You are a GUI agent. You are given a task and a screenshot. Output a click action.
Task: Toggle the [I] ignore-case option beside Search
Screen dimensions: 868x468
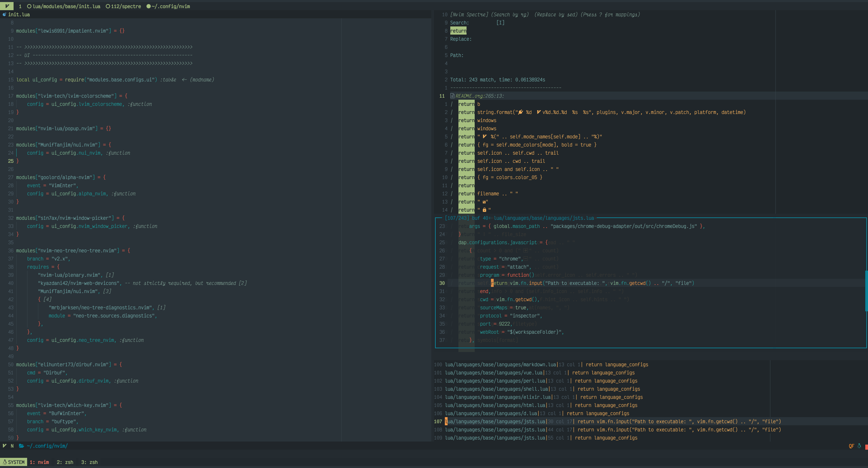[x=500, y=23]
